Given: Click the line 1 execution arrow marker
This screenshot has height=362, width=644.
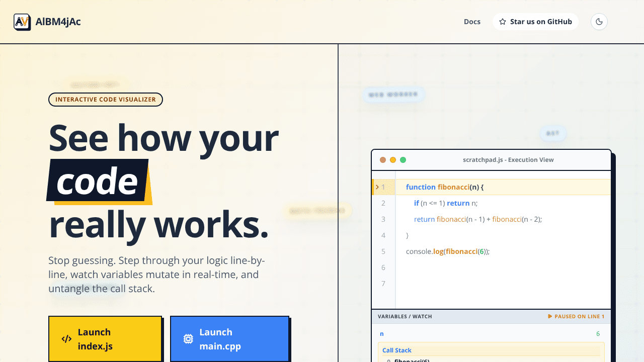Looking at the screenshot, I should click(377, 187).
